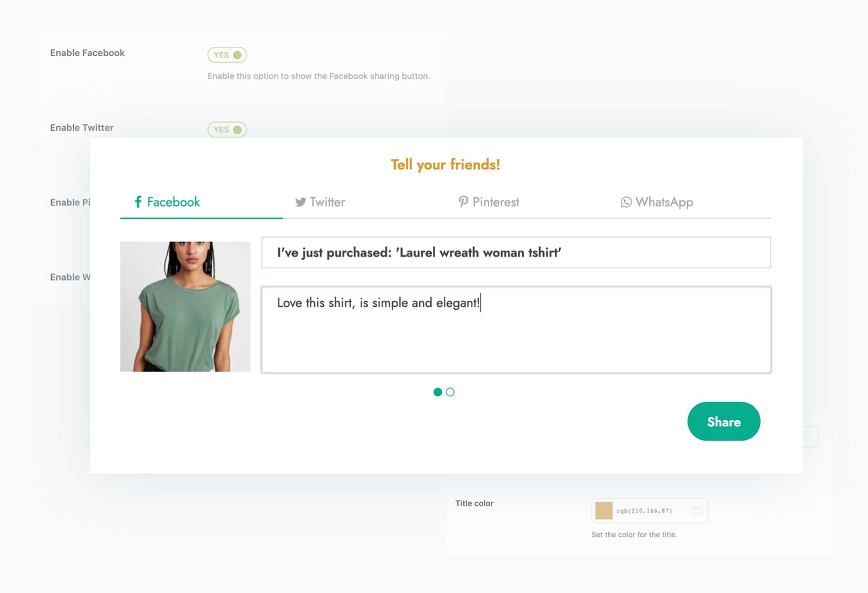Click the 'I've just purchased' title field
This screenshot has width=868, height=593.
[x=516, y=252]
